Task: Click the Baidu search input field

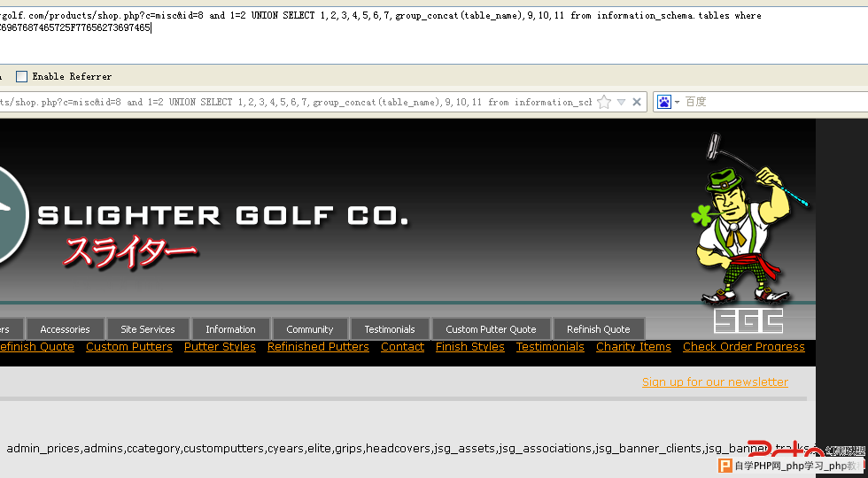Action: point(775,102)
